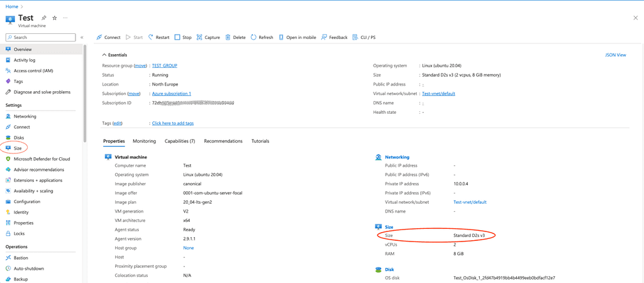Click here to add tags link
644x283 pixels.
173,123
